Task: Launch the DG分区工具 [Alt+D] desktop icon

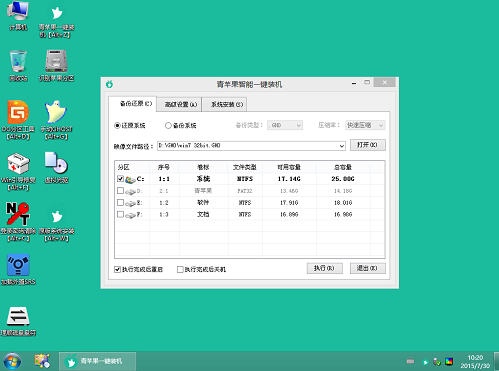Action: pyautogui.click(x=18, y=120)
